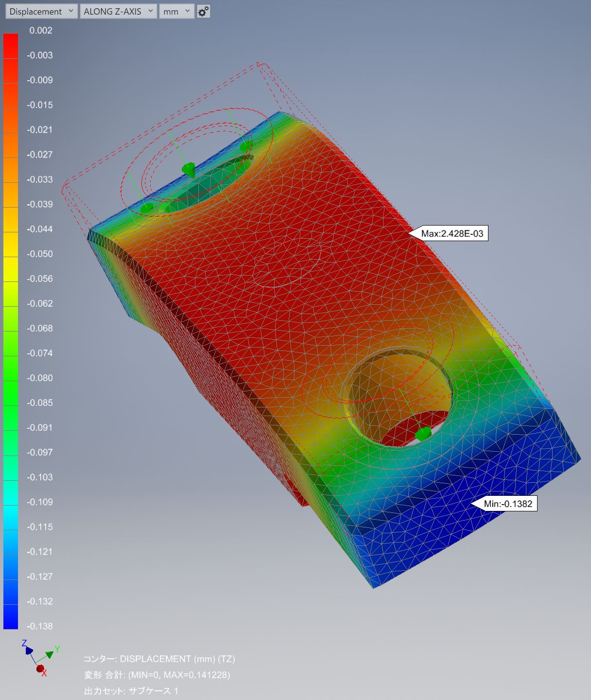Click the Min:-0.1382 probe label
The width and height of the screenshot is (591, 700).
(508, 504)
